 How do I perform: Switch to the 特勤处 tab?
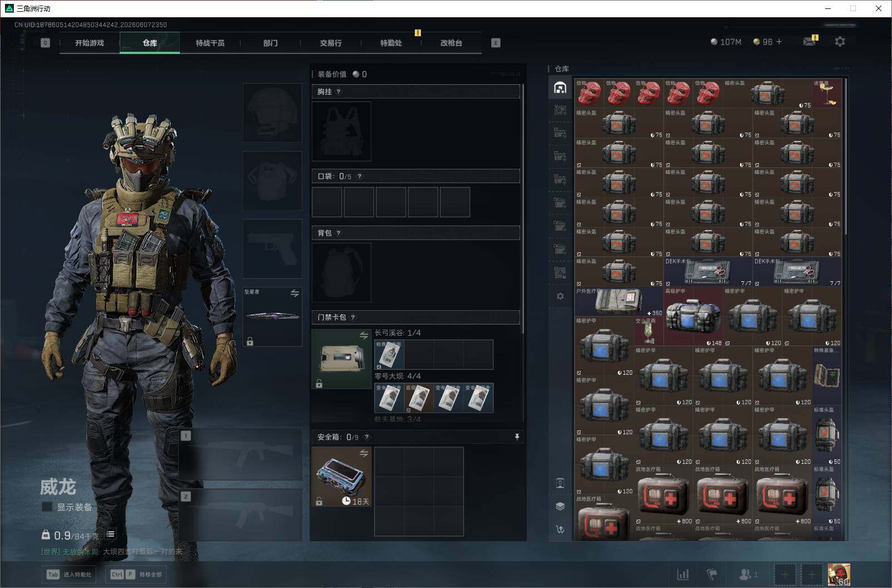(391, 43)
